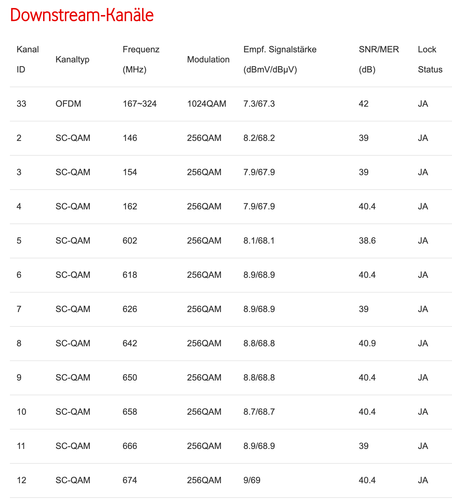Select the 674 MHz frequency cell

[x=130, y=480]
